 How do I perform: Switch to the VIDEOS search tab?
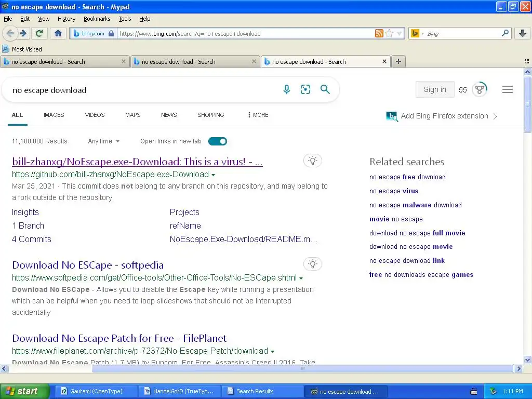coord(95,115)
